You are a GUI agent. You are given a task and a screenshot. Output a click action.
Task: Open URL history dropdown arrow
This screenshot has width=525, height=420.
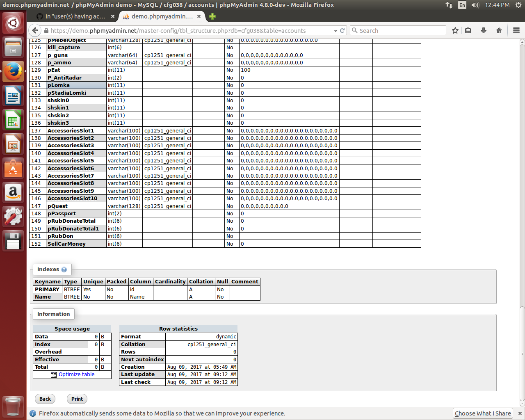[336, 31]
